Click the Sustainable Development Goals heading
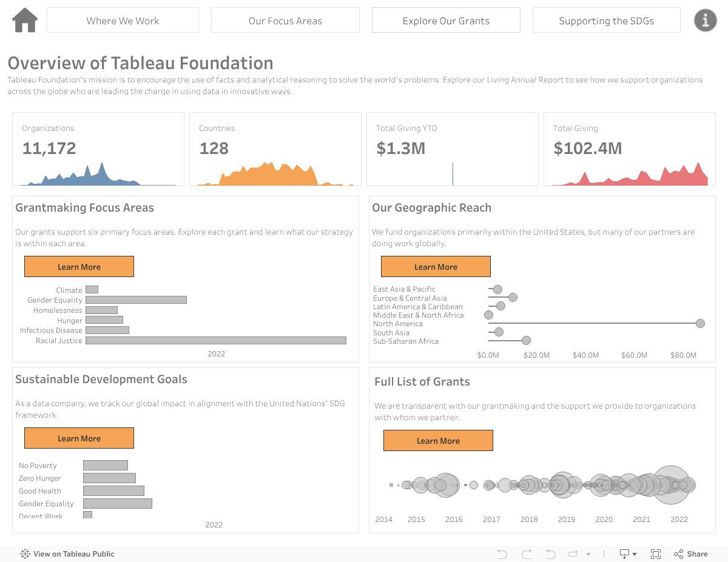 tap(101, 380)
